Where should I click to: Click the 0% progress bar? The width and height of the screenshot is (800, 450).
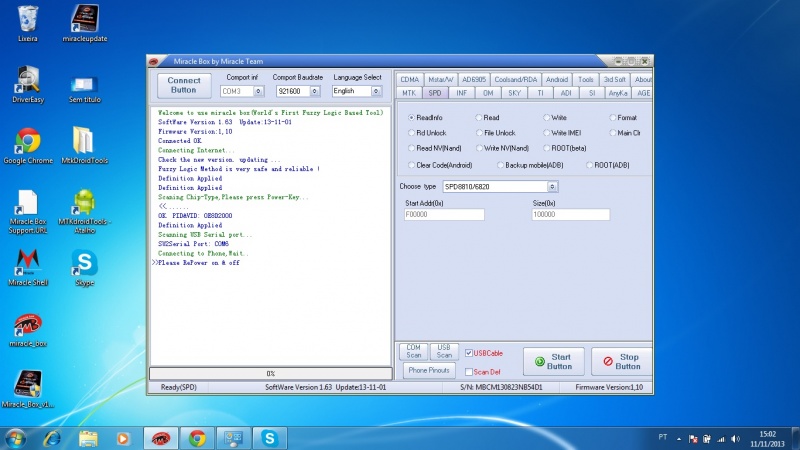(x=271, y=374)
